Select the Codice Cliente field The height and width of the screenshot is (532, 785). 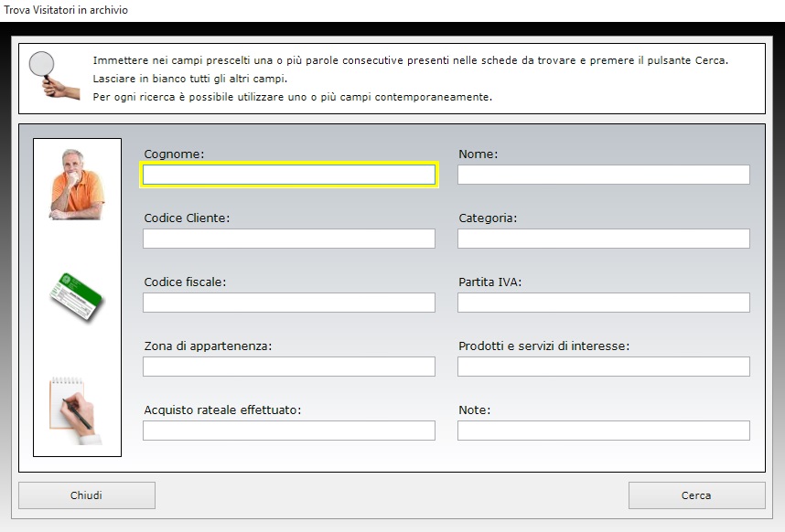[x=289, y=239]
